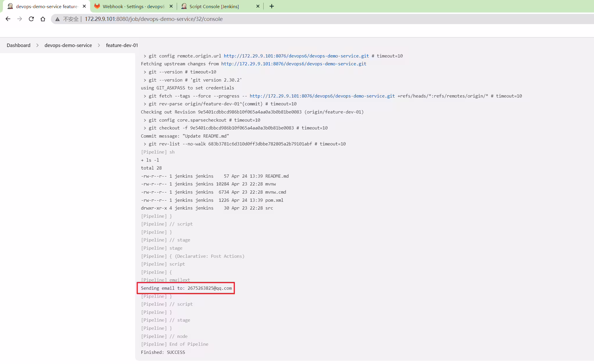Click git URL in remote.origin.url line
The width and height of the screenshot is (594, 364).
[296, 56]
